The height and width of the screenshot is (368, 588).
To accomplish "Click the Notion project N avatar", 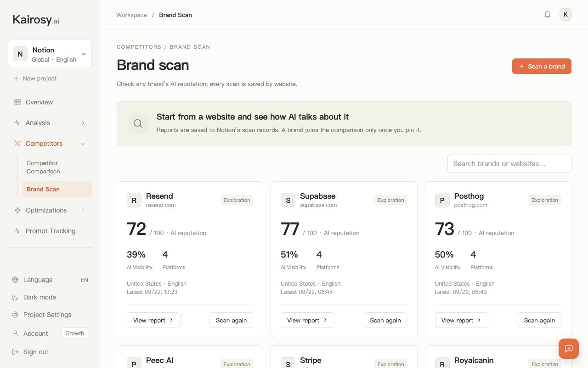I will tap(20, 54).
